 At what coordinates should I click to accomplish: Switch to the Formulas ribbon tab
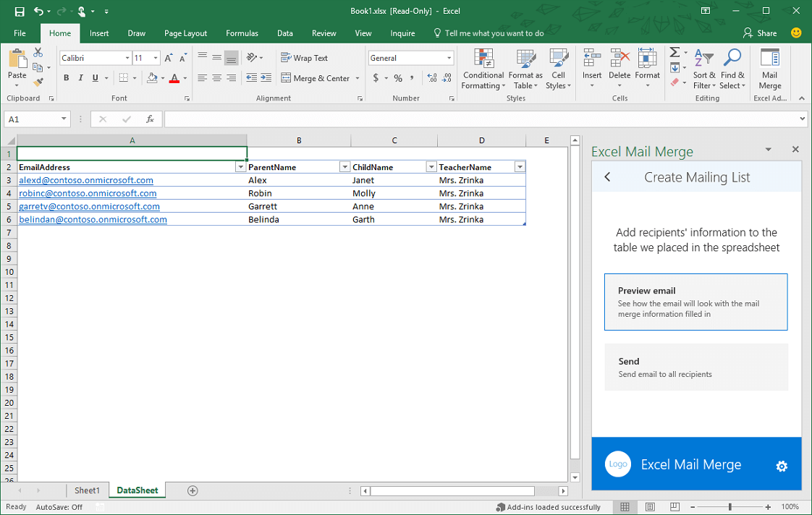coord(242,33)
